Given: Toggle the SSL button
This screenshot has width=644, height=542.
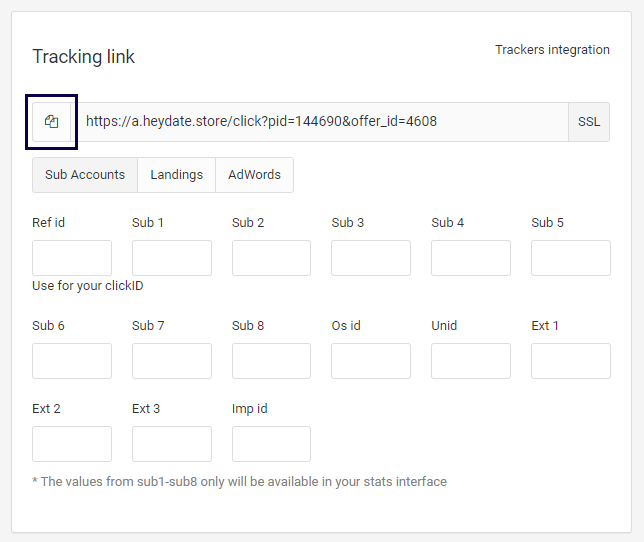Looking at the screenshot, I should [x=589, y=122].
